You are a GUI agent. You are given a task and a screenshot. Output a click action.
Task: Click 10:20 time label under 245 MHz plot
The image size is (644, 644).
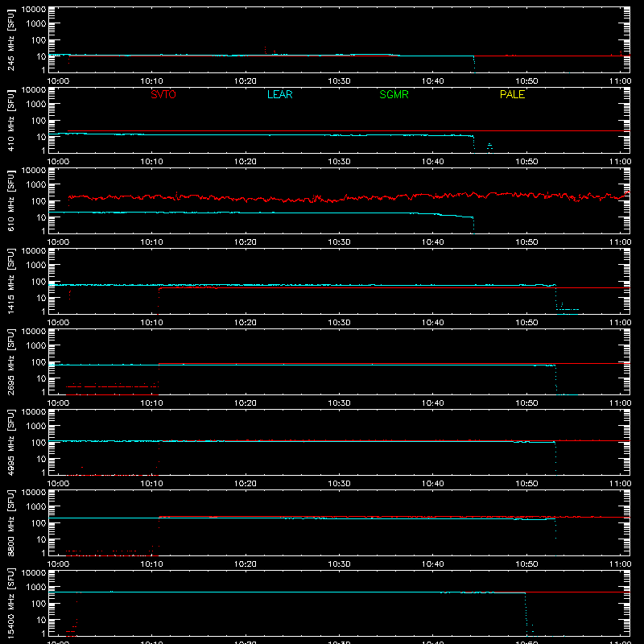[x=246, y=81]
